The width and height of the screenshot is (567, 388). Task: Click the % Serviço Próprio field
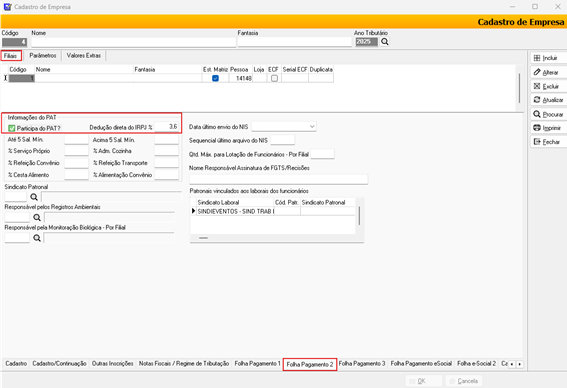[76, 151]
